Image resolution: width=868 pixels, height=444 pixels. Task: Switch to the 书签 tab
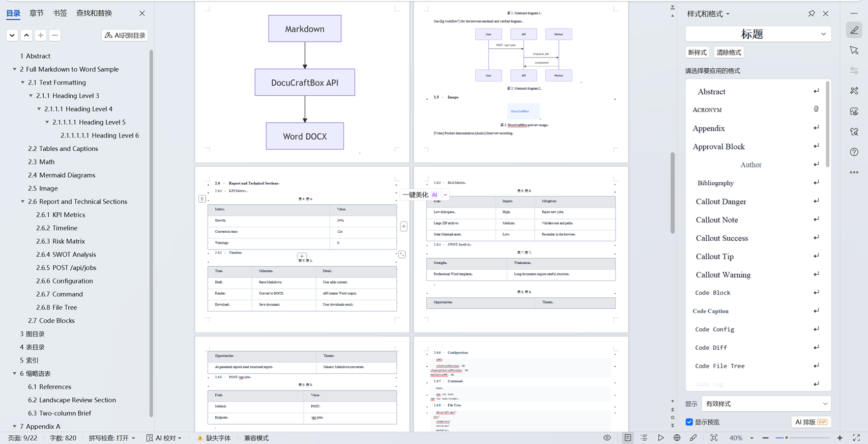pyautogui.click(x=60, y=13)
